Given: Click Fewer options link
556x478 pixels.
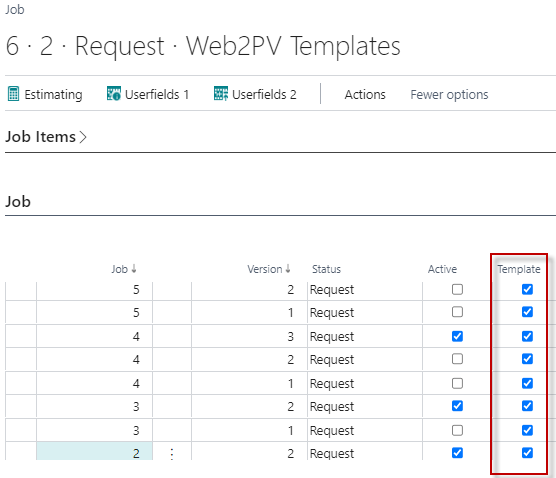Looking at the screenshot, I should tap(449, 94).
